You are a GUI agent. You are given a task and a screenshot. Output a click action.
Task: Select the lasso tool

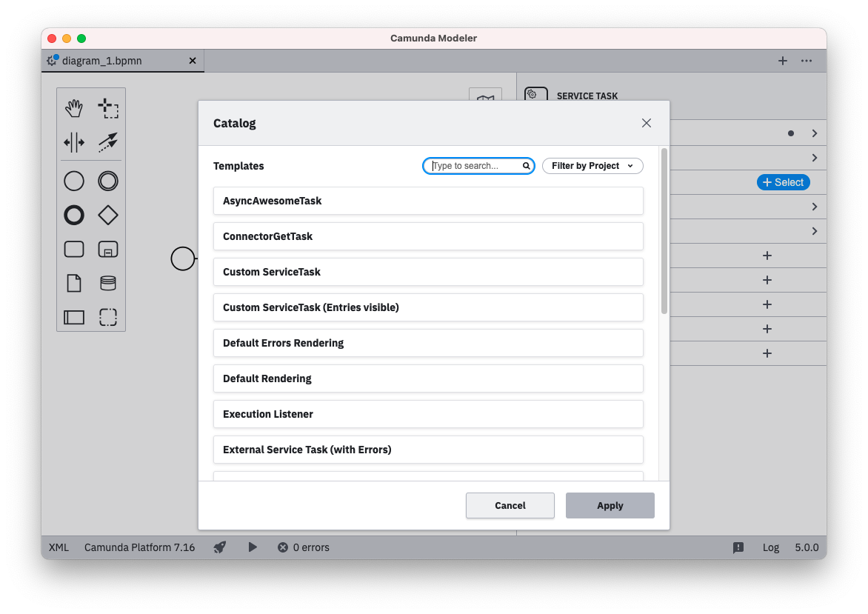[108, 107]
